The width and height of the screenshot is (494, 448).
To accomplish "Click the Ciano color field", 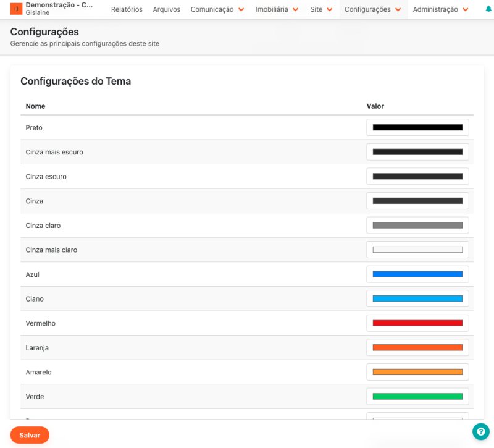I will click(417, 299).
